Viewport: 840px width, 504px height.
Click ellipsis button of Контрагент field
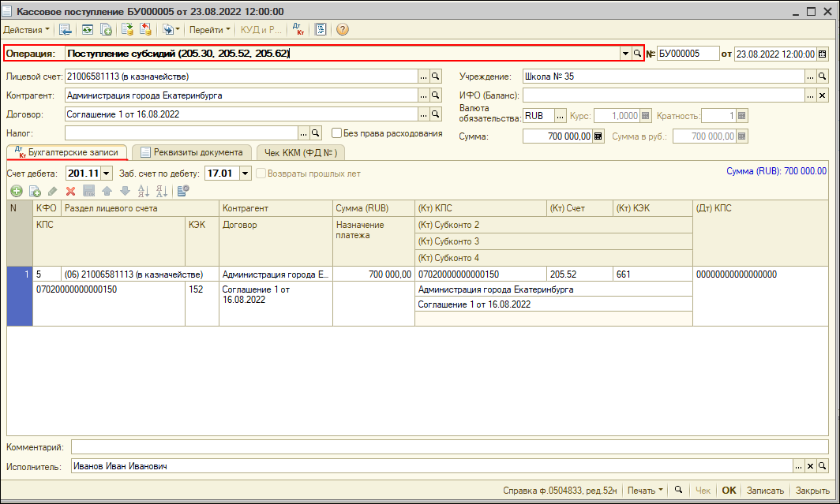424,95
